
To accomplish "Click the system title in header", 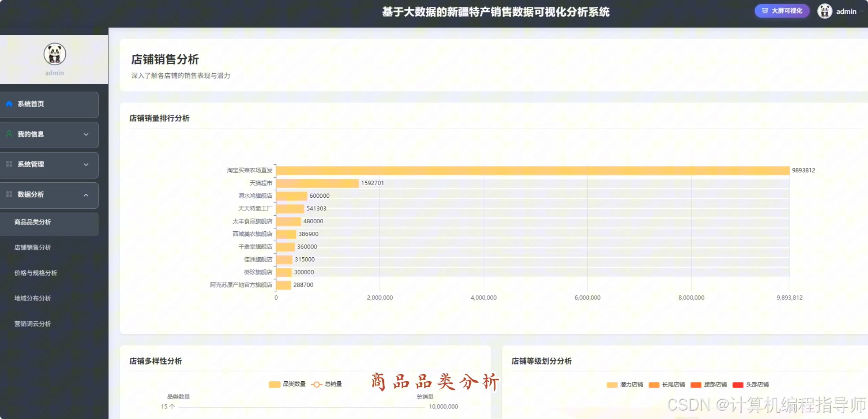I will coord(496,12).
